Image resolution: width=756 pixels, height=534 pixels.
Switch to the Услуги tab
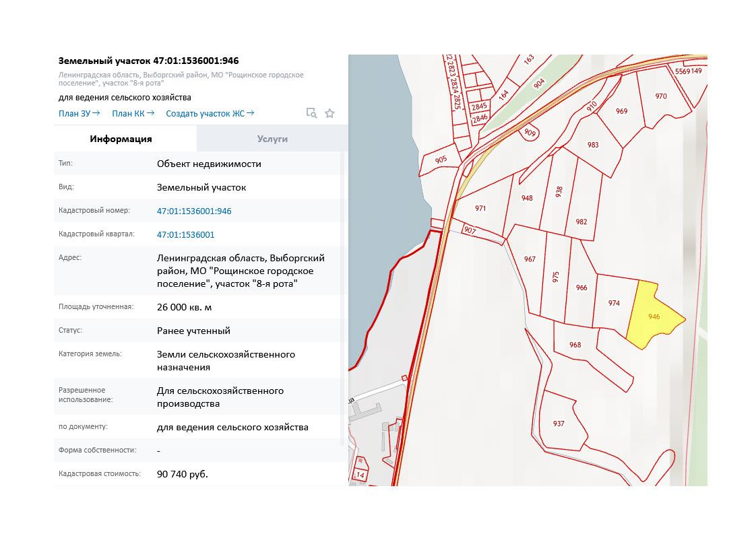coord(272,139)
